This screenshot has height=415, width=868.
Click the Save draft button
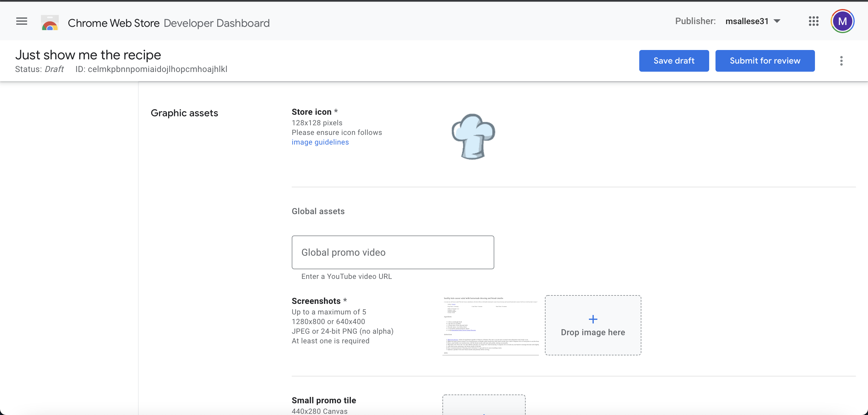tap(674, 61)
